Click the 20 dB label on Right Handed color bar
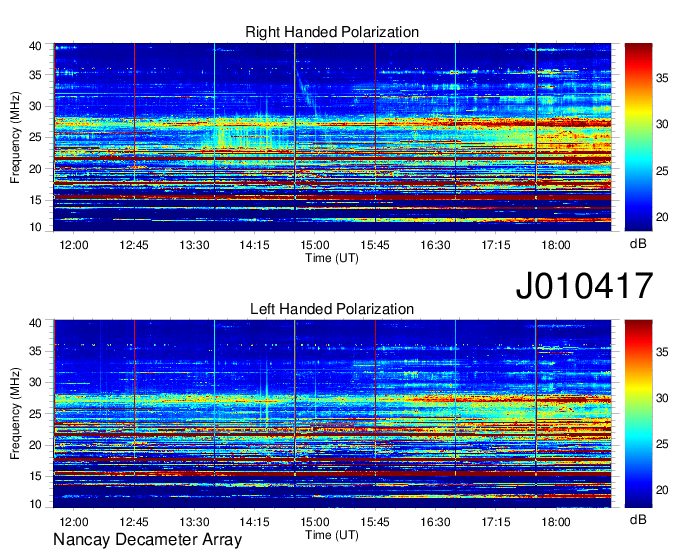Image resolution: width=680 pixels, height=552 pixels. click(662, 217)
